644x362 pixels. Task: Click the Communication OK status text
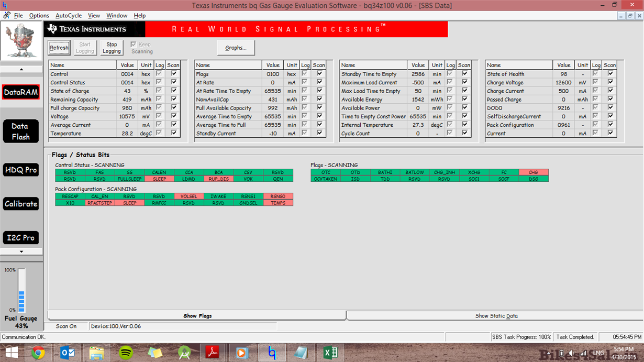point(23,337)
